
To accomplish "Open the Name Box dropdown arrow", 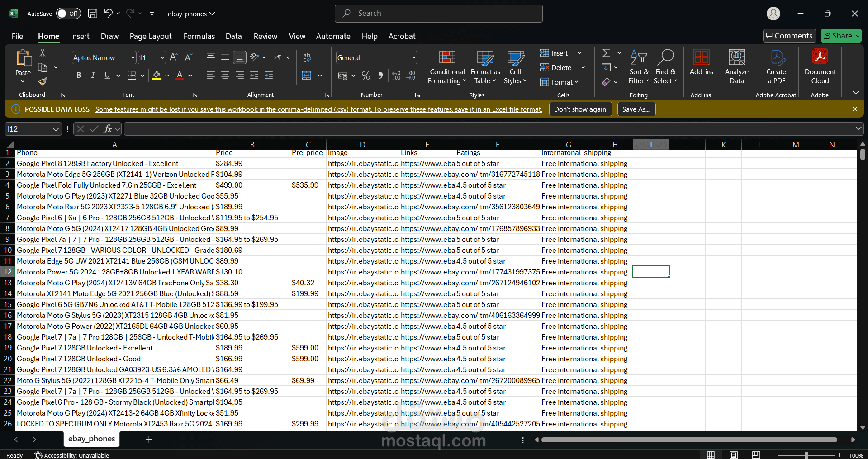I will 56,129.
